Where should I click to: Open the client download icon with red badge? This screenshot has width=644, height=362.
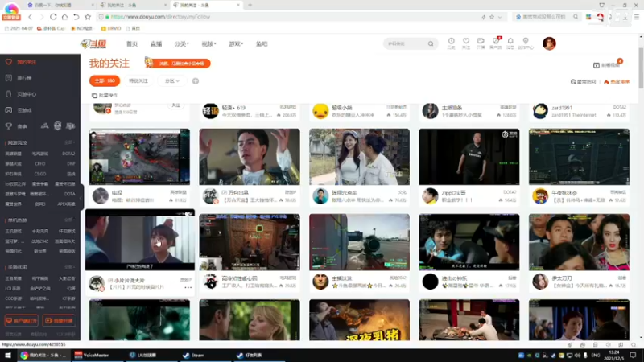pyautogui.click(x=496, y=43)
